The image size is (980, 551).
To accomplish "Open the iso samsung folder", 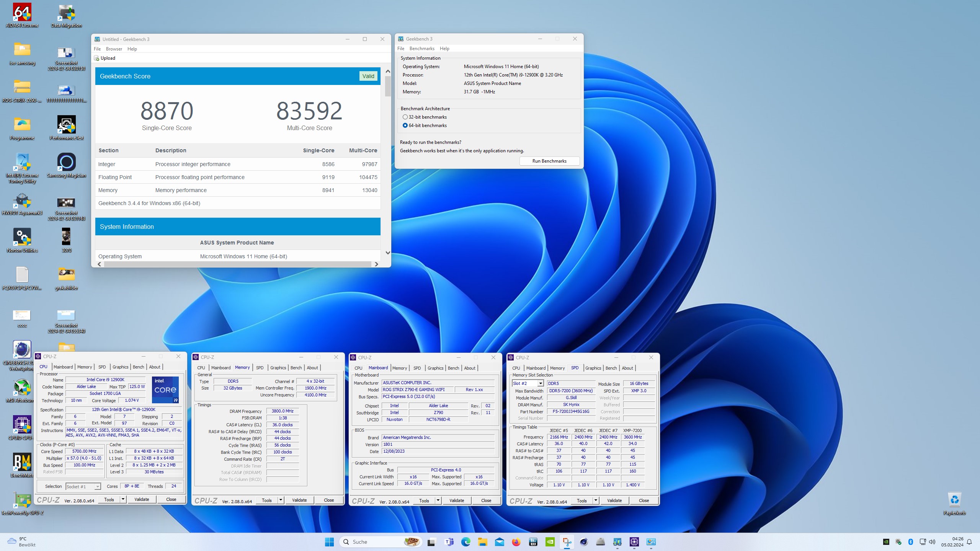I will (22, 53).
